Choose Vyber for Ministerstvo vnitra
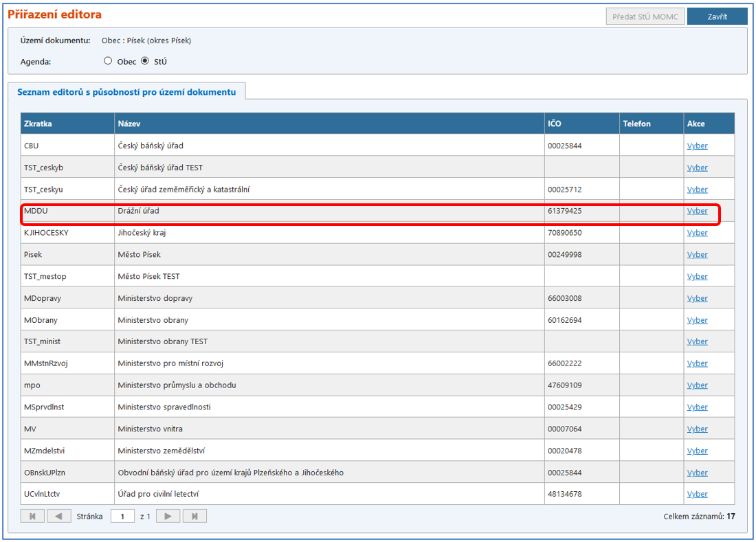This screenshot has height=542, width=756. coord(697,429)
